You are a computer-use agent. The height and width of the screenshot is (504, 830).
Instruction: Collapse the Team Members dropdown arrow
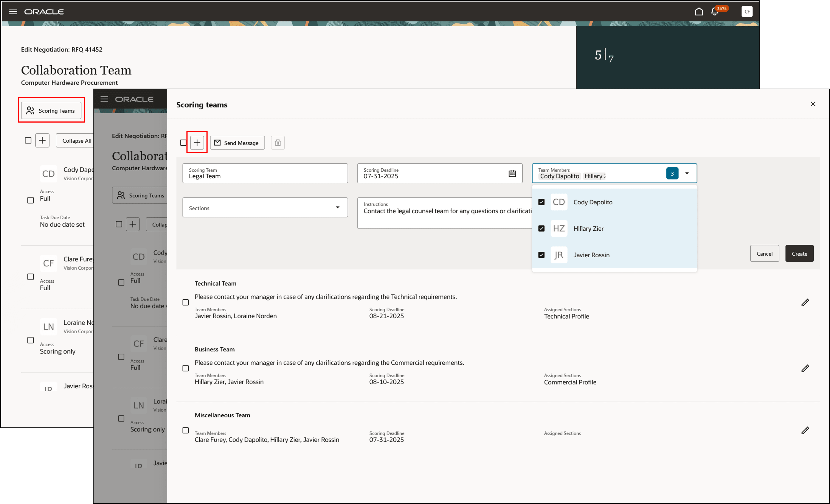pyautogui.click(x=687, y=174)
